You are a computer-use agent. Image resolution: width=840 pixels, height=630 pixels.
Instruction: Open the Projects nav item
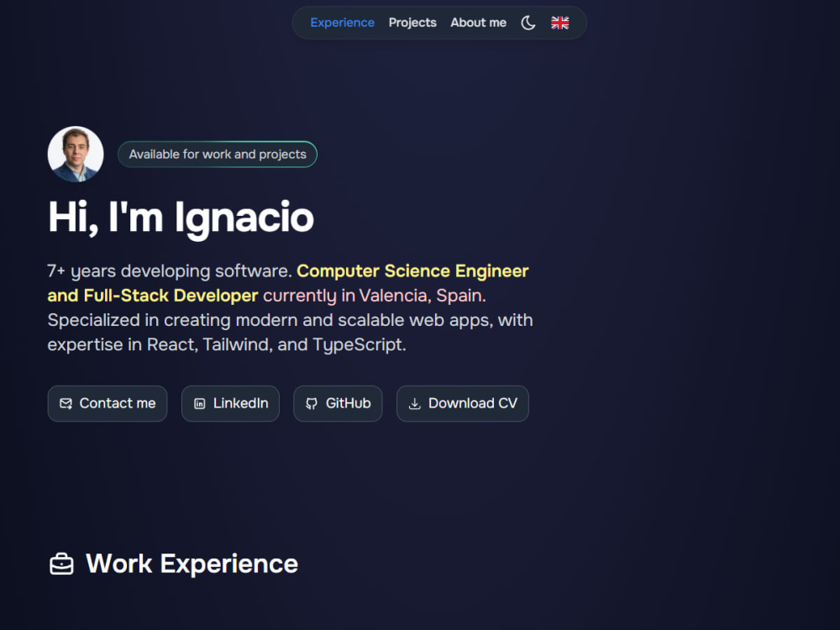pos(412,23)
